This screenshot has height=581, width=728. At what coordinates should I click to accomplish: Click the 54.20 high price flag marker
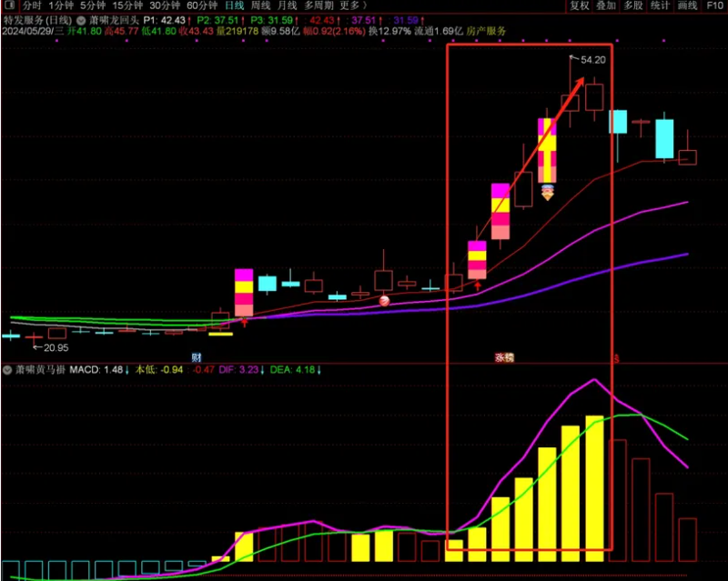[x=591, y=59]
